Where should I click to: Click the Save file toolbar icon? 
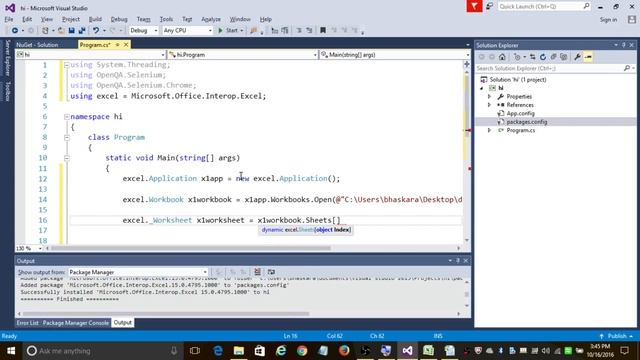coord(71,31)
